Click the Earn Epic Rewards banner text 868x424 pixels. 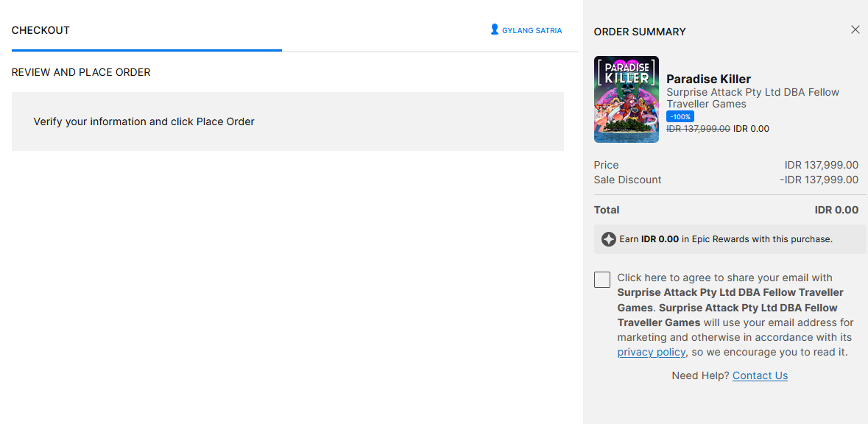(725, 239)
